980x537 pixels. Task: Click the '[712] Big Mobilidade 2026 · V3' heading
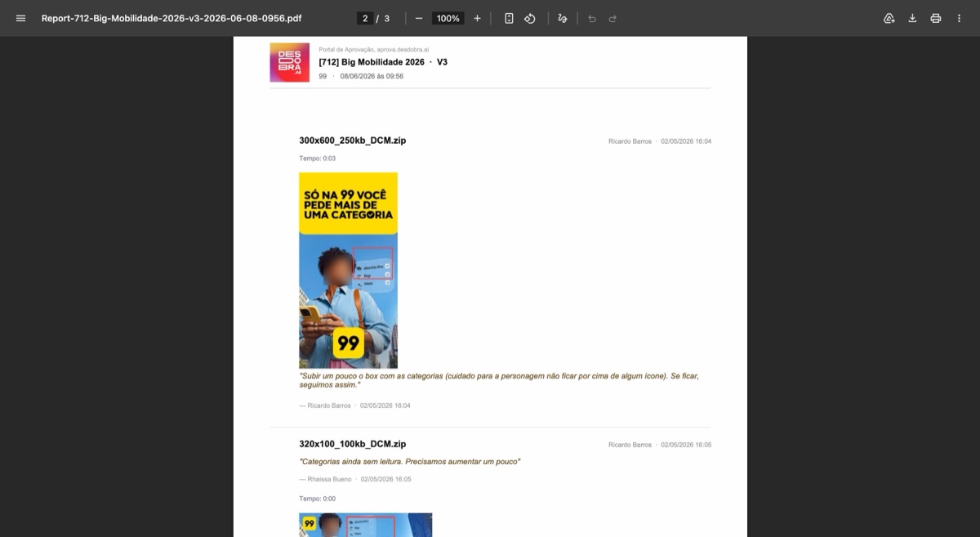click(383, 62)
